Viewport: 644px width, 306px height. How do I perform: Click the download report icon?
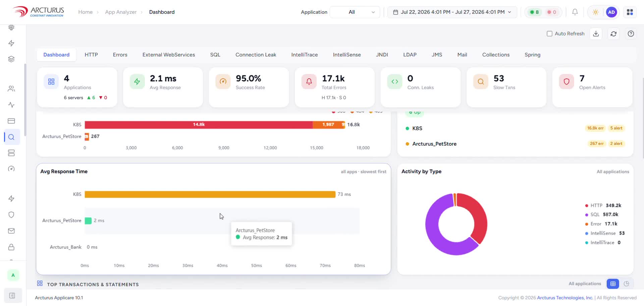coord(596,34)
